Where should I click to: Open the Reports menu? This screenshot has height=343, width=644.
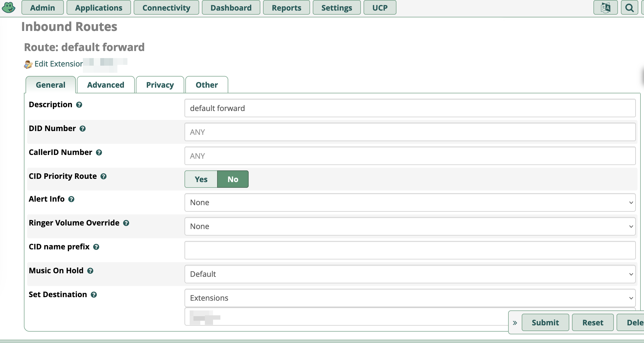[286, 7]
